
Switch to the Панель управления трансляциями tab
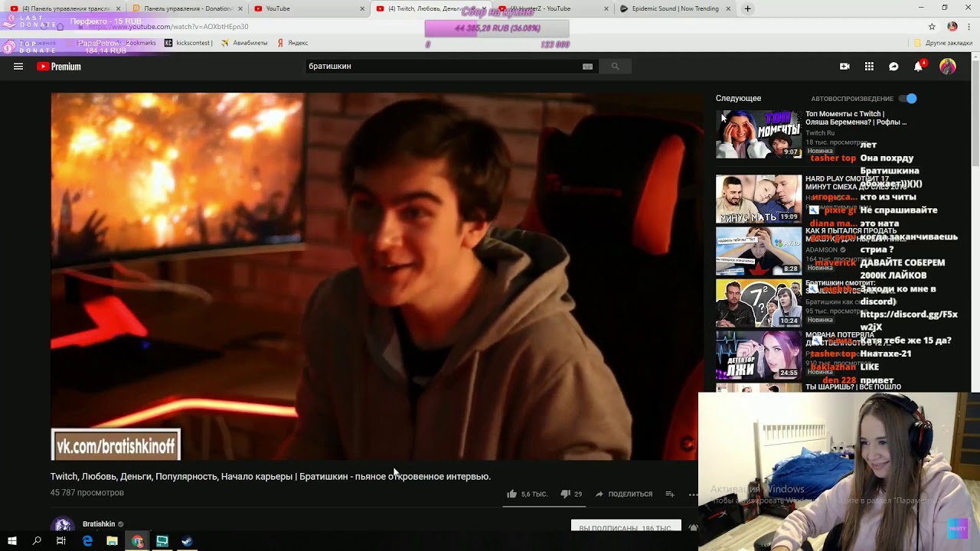pos(64,8)
